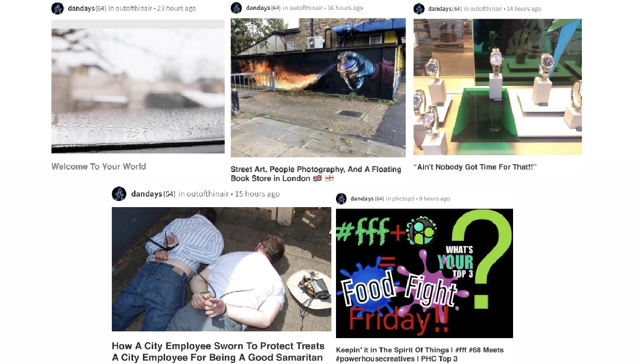Open the spray can mural thumbnail
This screenshot has width=643, height=364.
click(x=318, y=88)
